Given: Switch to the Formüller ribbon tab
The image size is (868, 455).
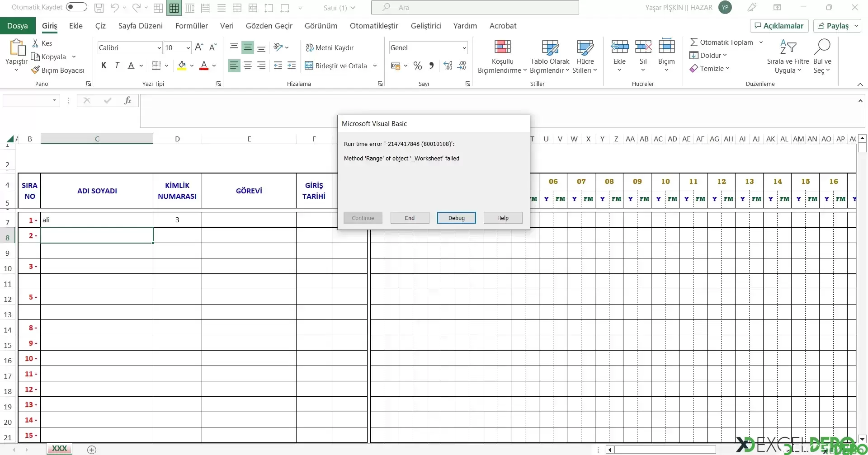Looking at the screenshot, I should [x=191, y=26].
